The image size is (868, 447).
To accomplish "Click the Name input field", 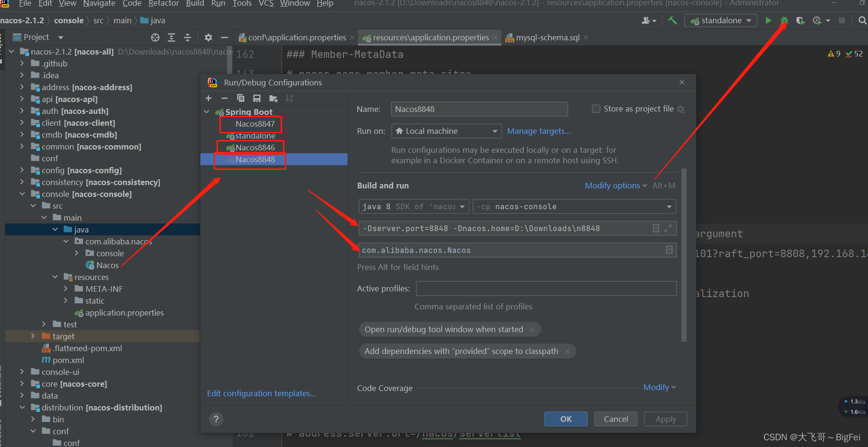I will 479,109.
